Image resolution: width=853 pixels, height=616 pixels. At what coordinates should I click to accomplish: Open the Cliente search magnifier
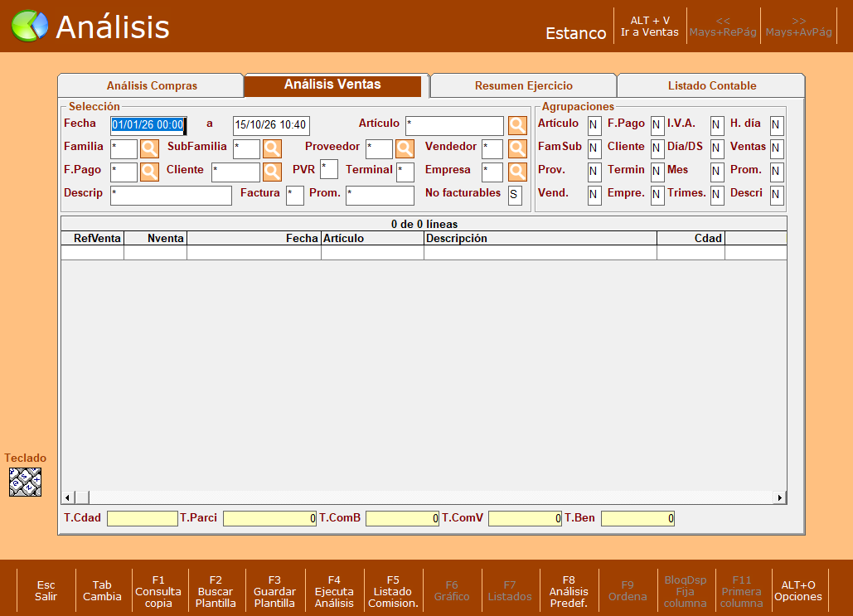tap(272, 172)
